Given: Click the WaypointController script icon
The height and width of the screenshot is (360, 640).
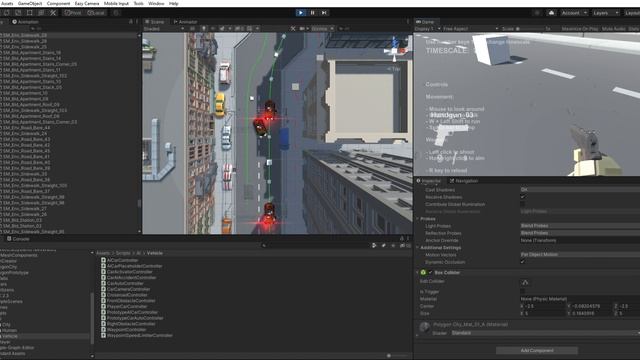Looking at the screenshot, I should pos(103,329).
